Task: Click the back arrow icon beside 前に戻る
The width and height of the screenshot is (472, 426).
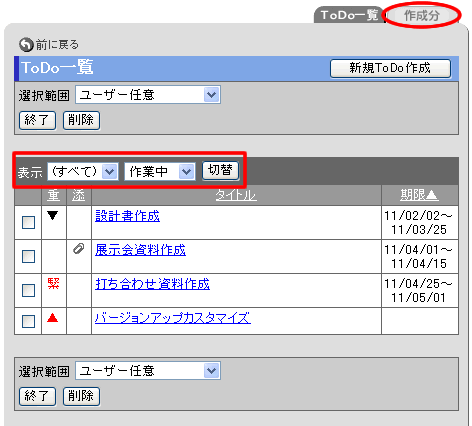Action: pyautogui.click(x=26, y=45)
